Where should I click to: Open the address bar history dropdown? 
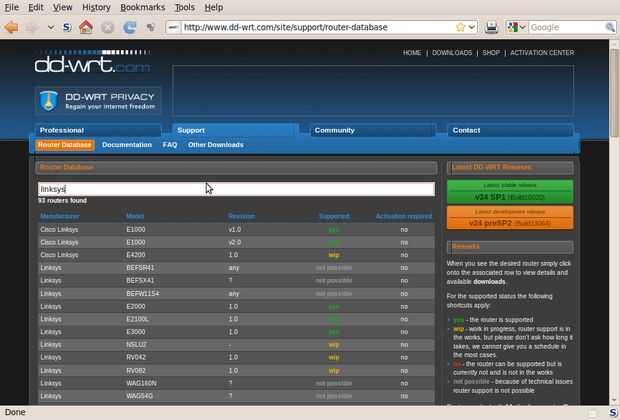click(472, 27)
